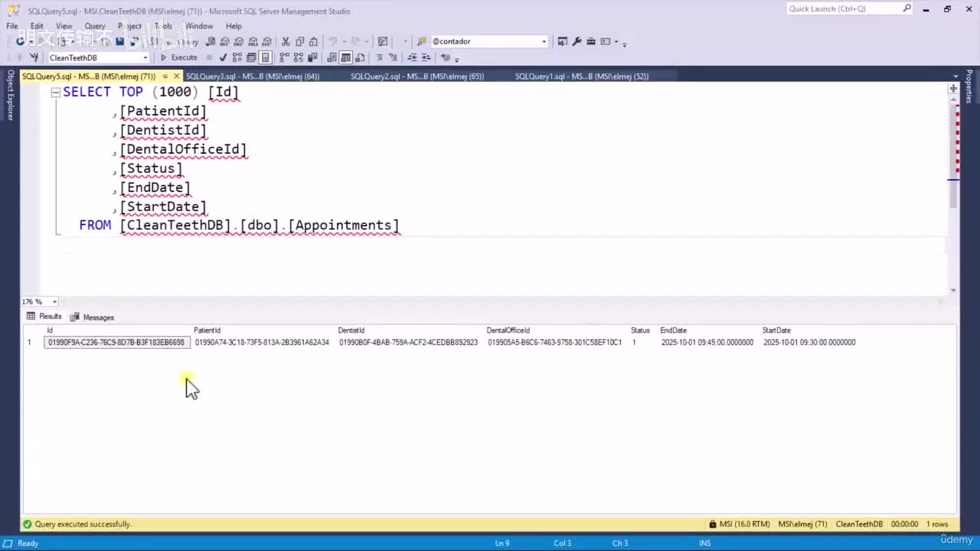Select Results to Text output mode
The width and height of the screenshot is (980, 551).
pyautogui.click(x=332, y=57)
